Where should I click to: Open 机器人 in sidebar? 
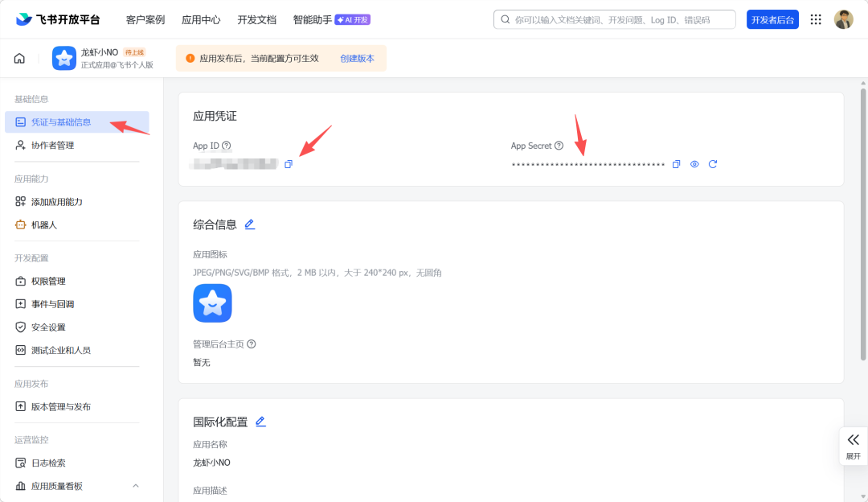tap(43, 225)
